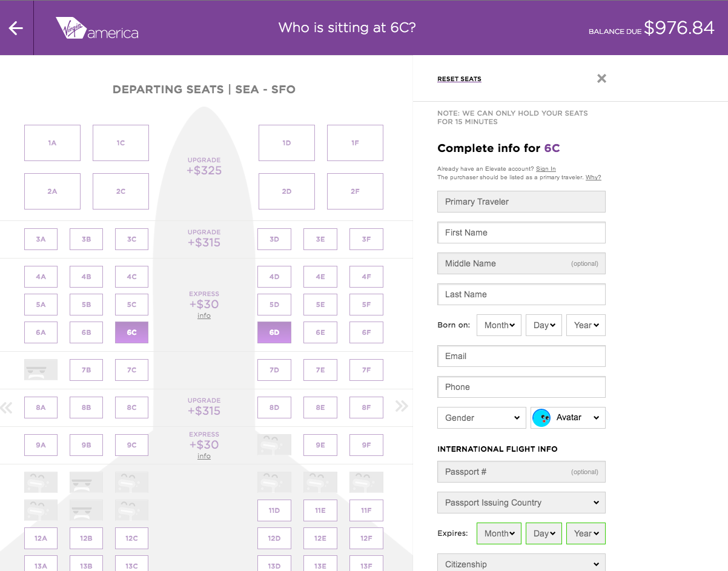This screenshot has width=728, height=571.
Task: Expand the Gender dropdown
Action: click(x=481, y=418)
